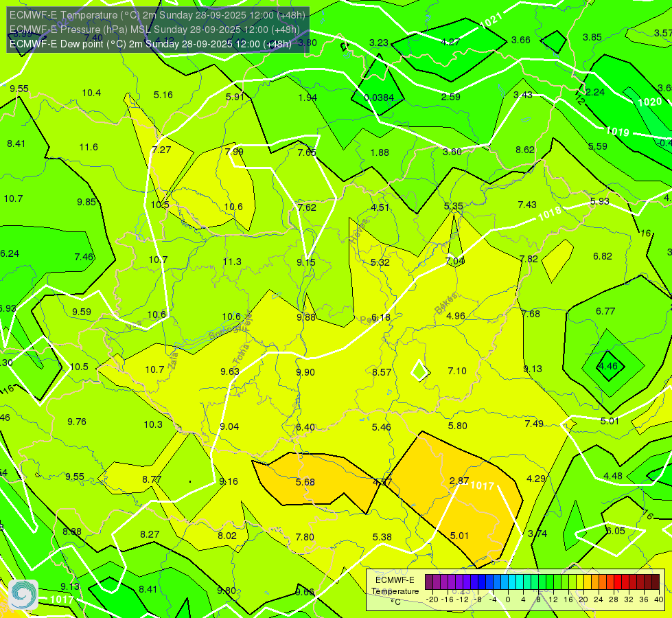The width and height of the screenshot is (672, 618).
Task: Click the 1018 isobar label
Action: point(549,213)
